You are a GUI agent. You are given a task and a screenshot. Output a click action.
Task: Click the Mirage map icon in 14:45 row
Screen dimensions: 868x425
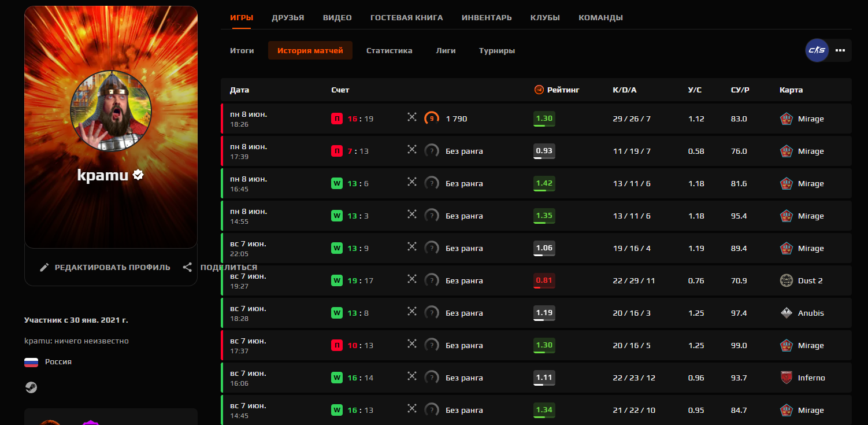(x=786, y=410)
